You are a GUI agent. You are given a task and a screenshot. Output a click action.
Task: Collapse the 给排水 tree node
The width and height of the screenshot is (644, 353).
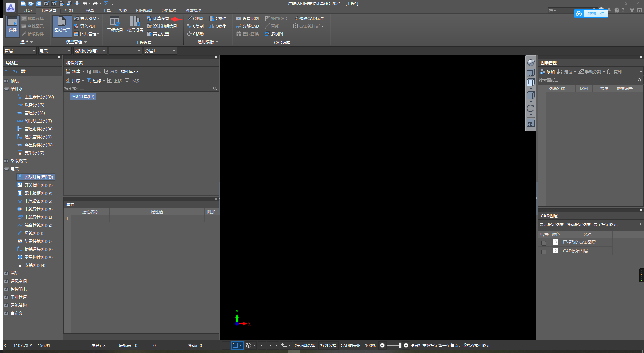point(6,89)
